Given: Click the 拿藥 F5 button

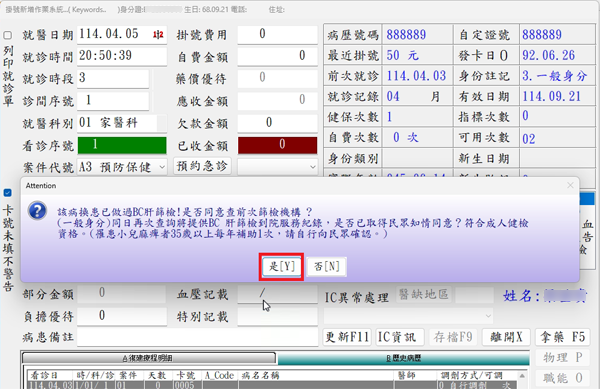Looking at the screenshot, I should coord(562,337).
